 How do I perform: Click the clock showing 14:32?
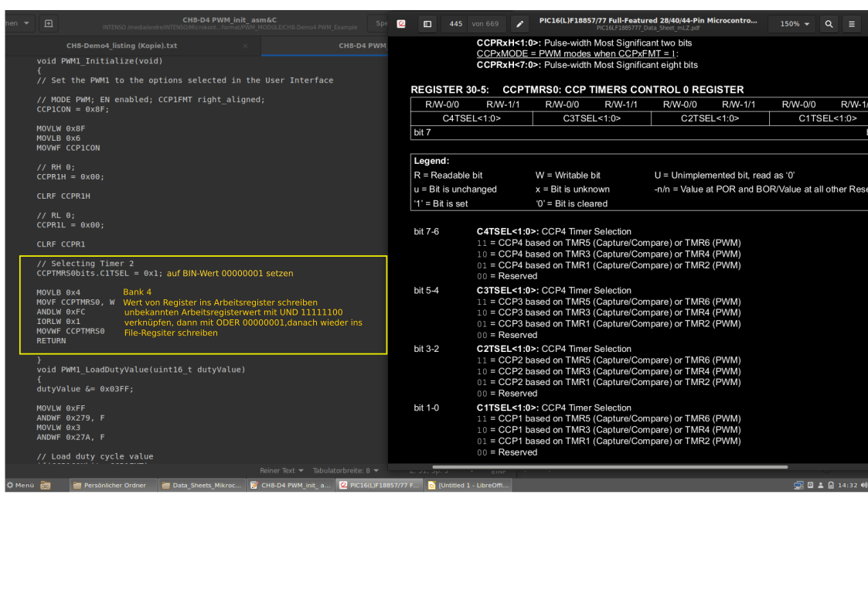[x=847, y=485]
